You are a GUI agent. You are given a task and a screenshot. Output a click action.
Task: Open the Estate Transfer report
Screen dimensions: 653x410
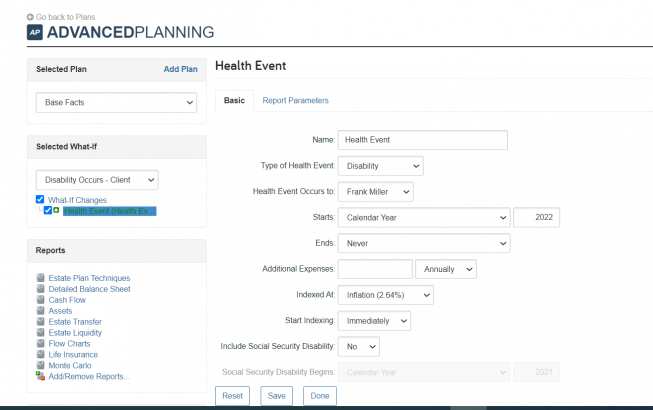(x=75, y=321)
